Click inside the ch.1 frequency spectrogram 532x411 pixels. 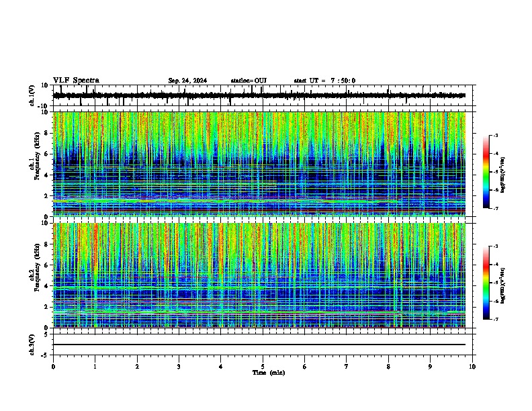pos(259,164)
